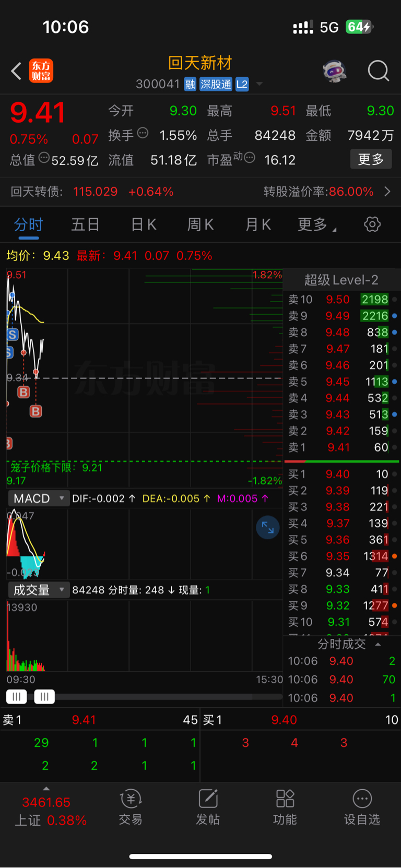Select the 卖5 order row 9.45
401x868 pixels.
[x=342, y=382]
